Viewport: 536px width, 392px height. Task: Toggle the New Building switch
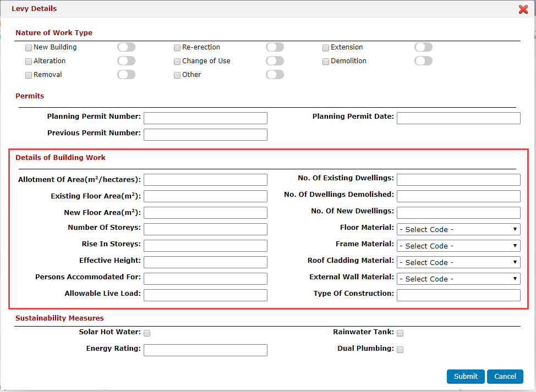click(x=127, y=47)
